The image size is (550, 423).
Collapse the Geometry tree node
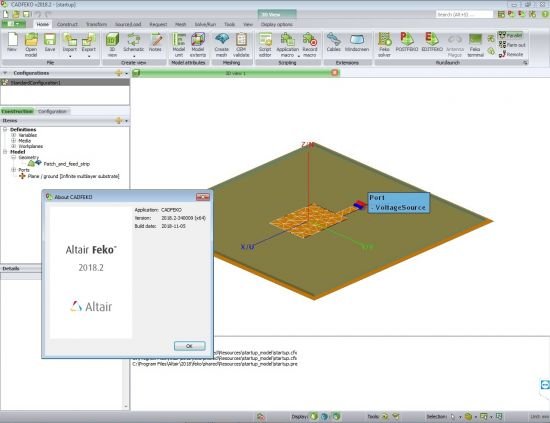(14, 157)
